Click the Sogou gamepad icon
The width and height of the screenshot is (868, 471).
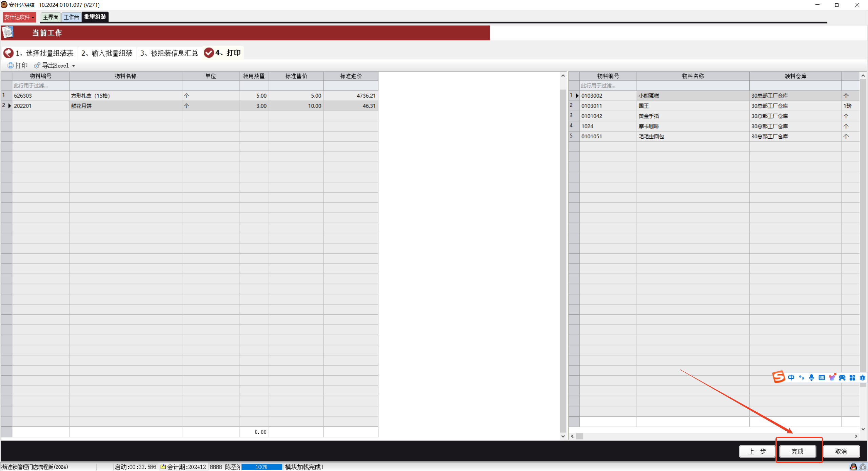pos(842,377)
